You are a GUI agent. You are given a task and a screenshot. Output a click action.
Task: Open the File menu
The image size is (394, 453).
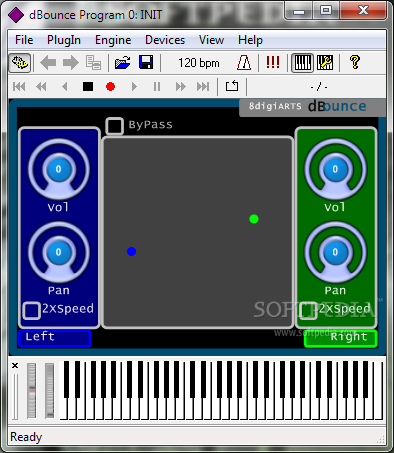[24, 40]
